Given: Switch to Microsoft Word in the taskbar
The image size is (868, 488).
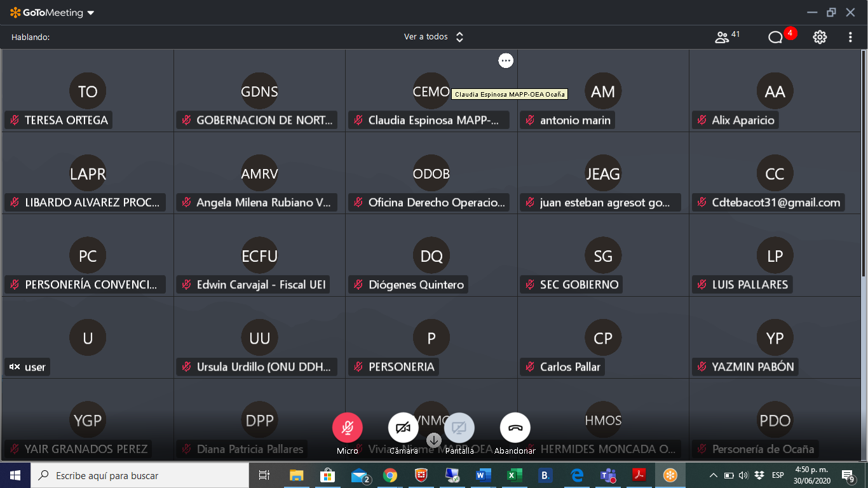Looking at the screenshot, I should click(484, 475).
